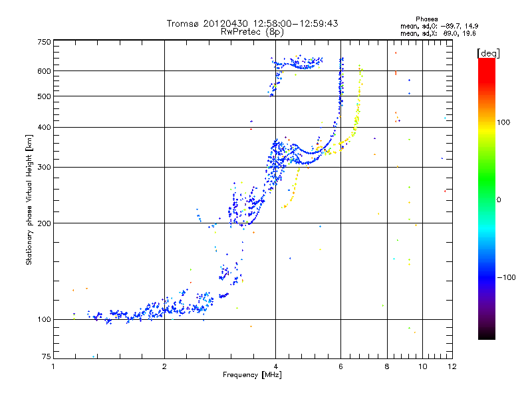Click the '100' colorbar tick label
Image resolution: width=532 pixels, height=399 pixels.
coord(503,122)
